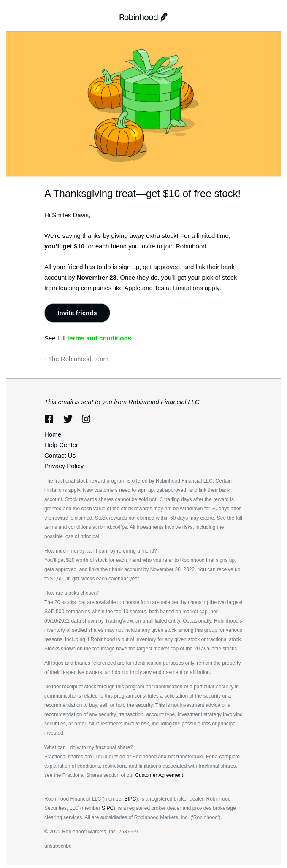Open the Twitter bird icon
Viewport: 287px width, 868px height.
click(68, 419)
